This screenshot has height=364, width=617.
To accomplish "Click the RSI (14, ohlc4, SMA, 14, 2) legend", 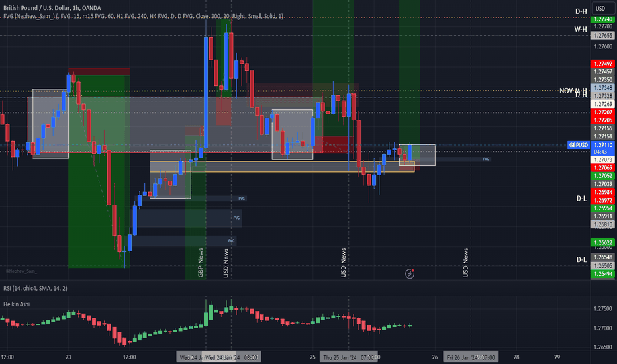I will click(35, 288).
